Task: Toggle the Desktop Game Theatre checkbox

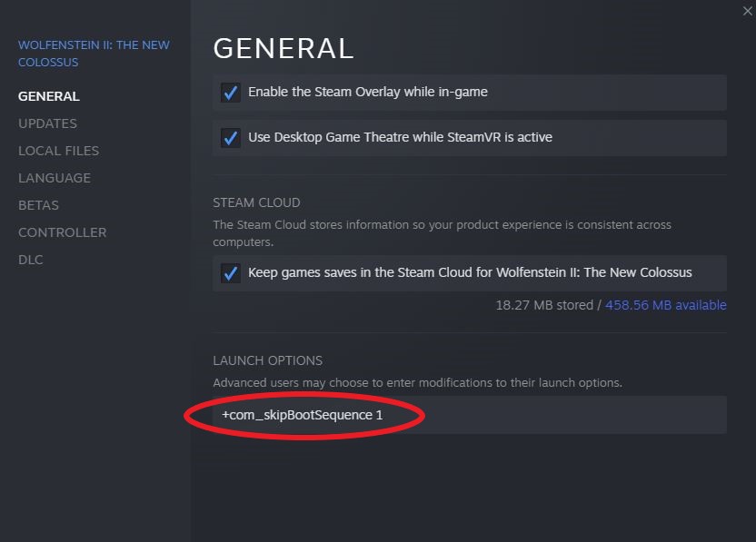Action: coord(231,138)
